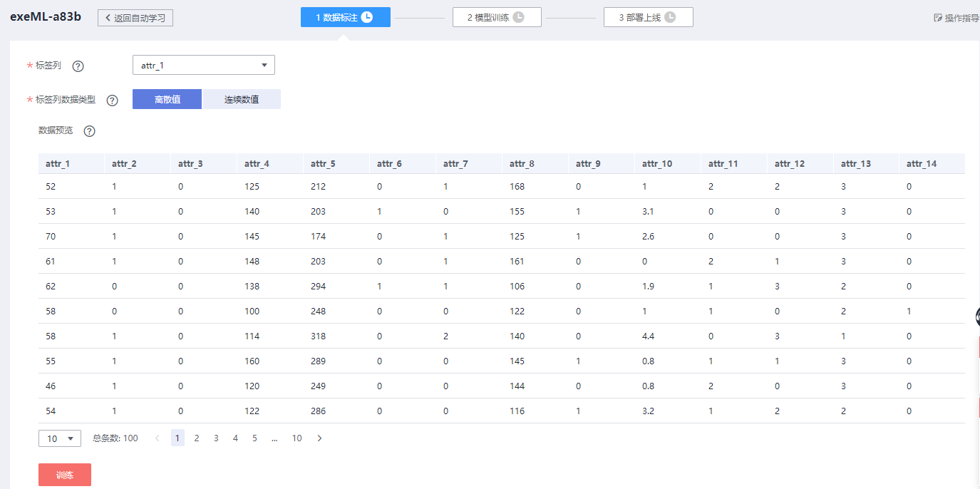Click help icon next to 标签列数据类型
Viewport: 980px width, 489px height.
tap(112, 101)
